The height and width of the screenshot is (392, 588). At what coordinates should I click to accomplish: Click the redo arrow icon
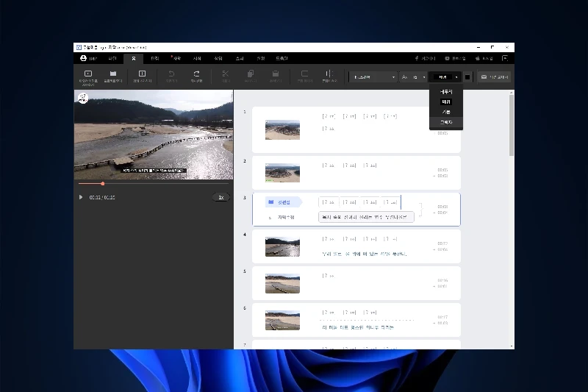(x=196, y=74)
